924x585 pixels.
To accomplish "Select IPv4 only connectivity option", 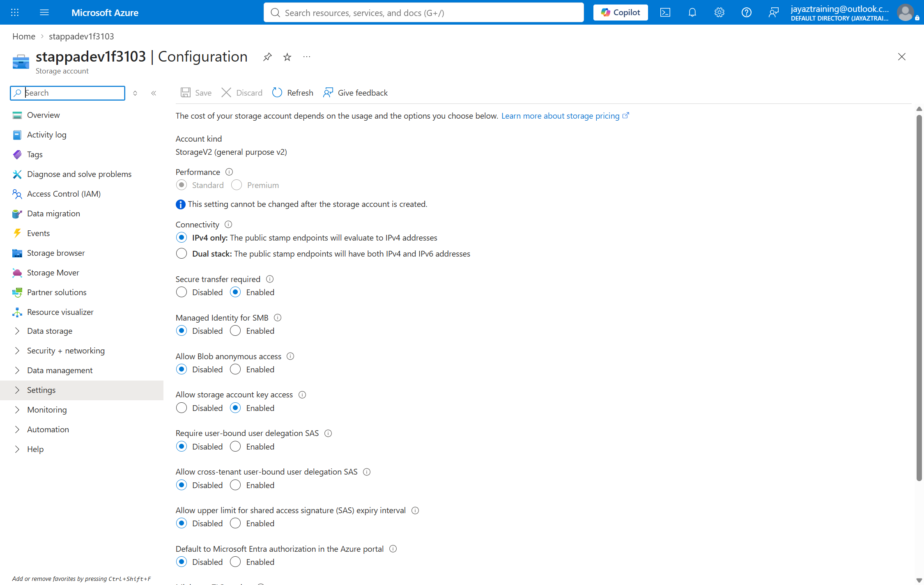I will point(182,238).
